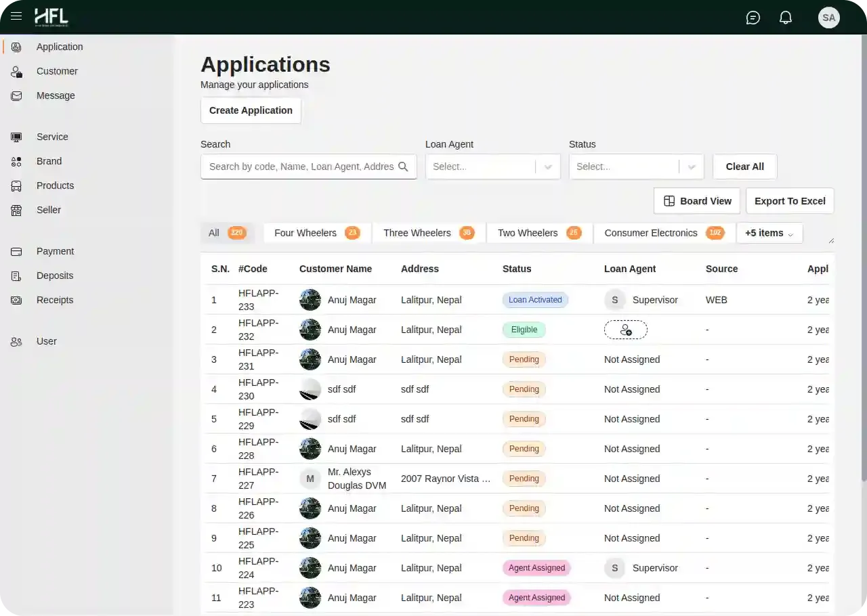Screen dimensions: 867x616
Task: Click the #Code column header
Action: [x=253, y=269]
